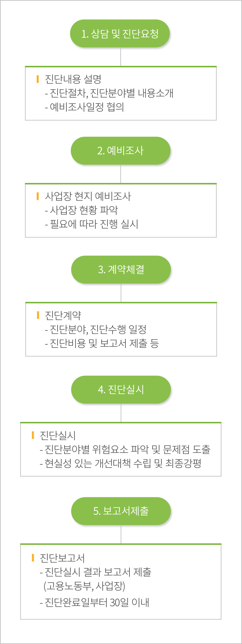Click the orange bullet next to '사업장 현지 예비조사'
Screen dimensions: 242x644
click(37, 196)
